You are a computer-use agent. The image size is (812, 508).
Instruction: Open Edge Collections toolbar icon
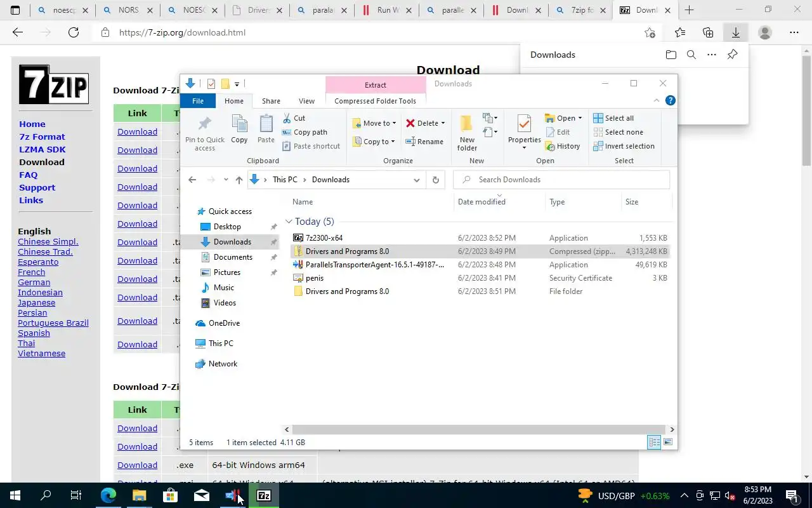click(x=708, y=32)
